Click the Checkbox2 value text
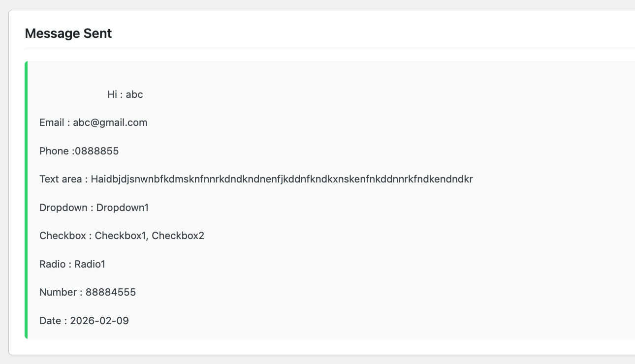Viewport: 635px width, 364px height. (178, 236)
